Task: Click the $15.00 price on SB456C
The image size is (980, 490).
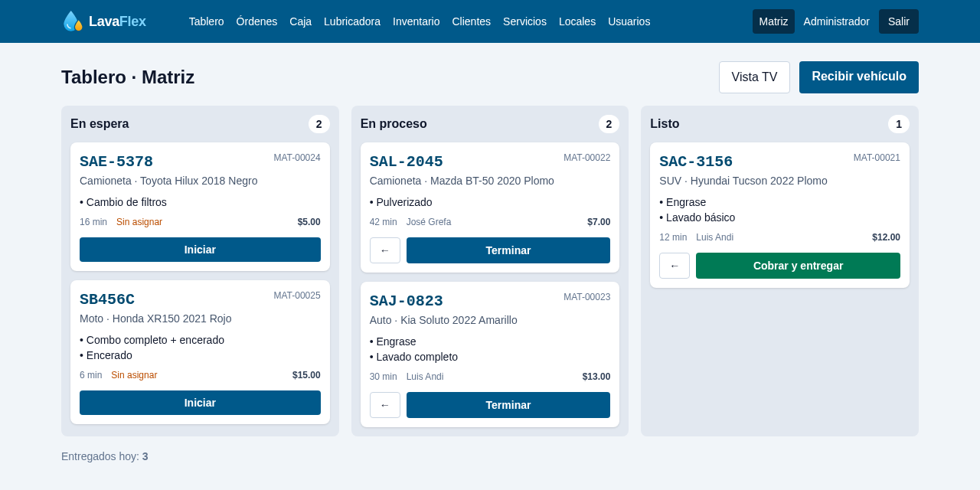Action: (x=306, y=375)
